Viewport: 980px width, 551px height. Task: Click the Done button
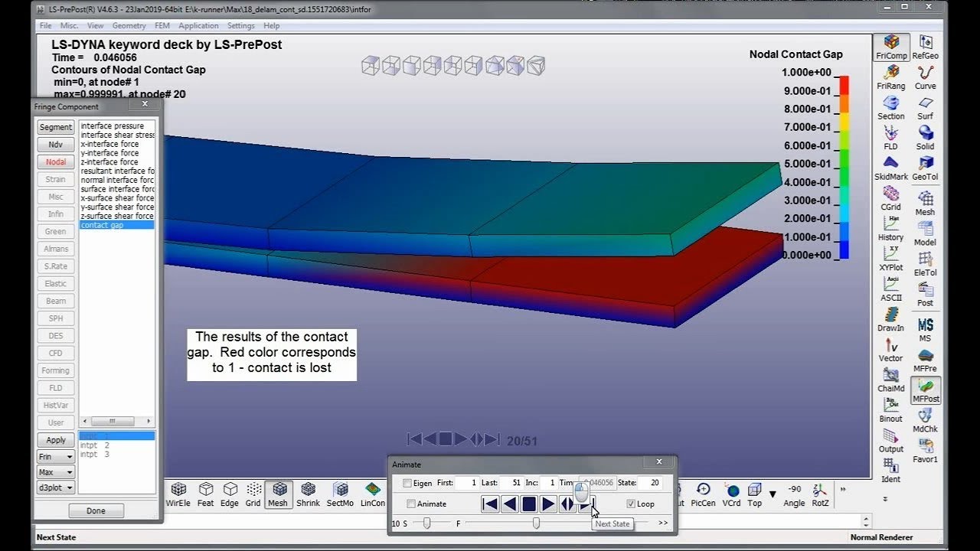96,510
